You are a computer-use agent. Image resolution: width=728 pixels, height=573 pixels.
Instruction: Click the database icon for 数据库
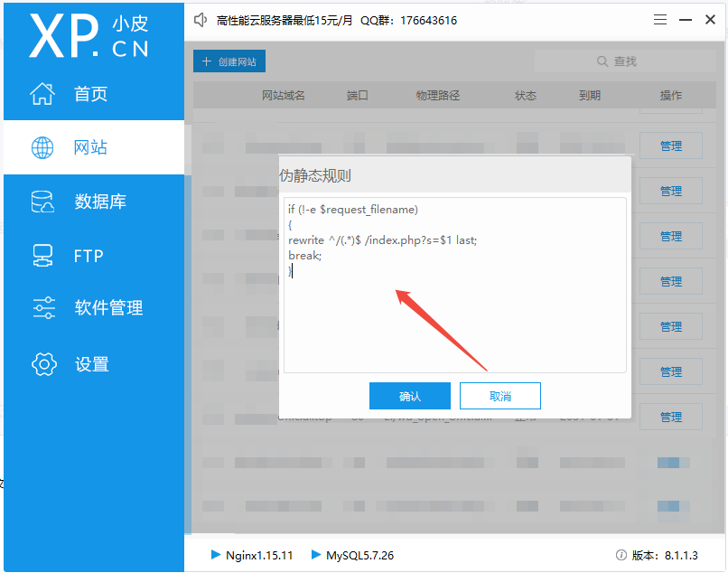pos(42,202)
